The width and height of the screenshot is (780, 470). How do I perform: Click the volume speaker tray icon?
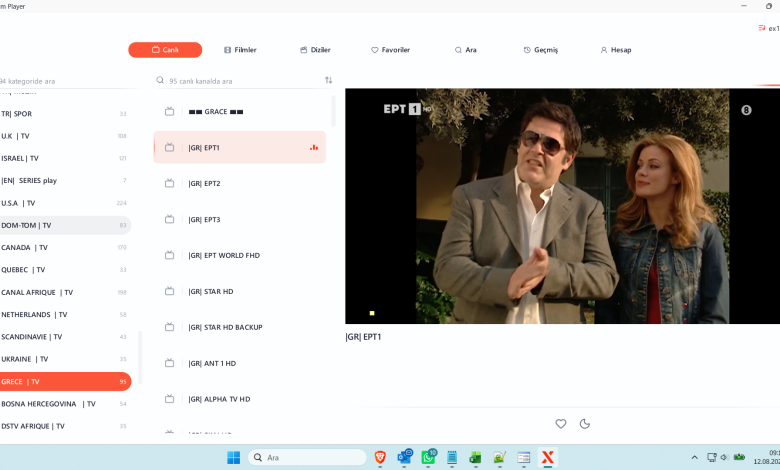click(x=724, y=457)
